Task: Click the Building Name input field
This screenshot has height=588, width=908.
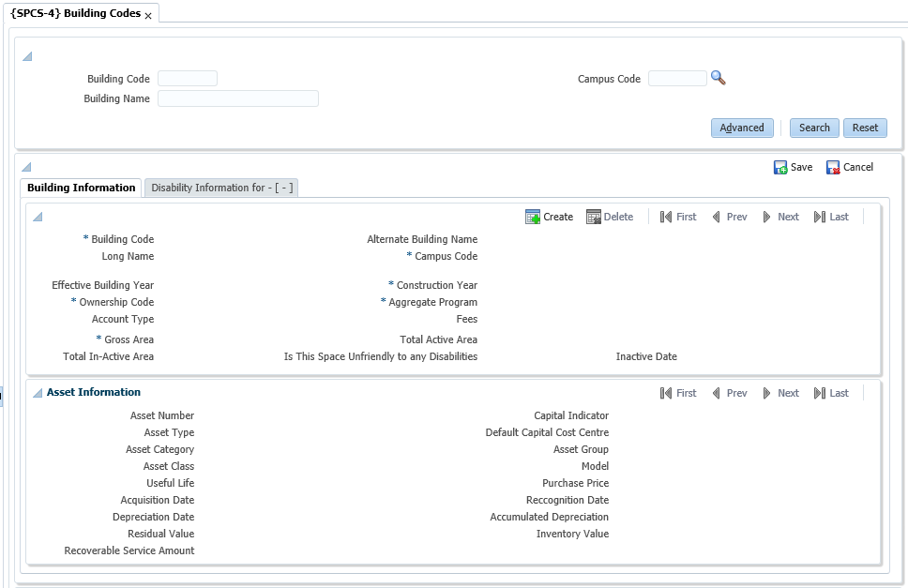Action: [x=238, y=98]
